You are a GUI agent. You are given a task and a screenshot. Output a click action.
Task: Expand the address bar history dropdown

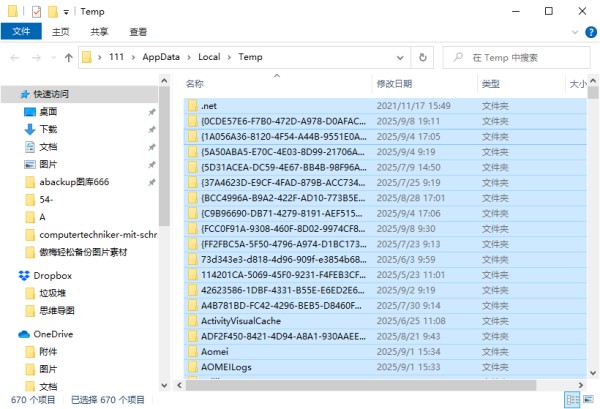pyautogui.click(x=400, y=58)
